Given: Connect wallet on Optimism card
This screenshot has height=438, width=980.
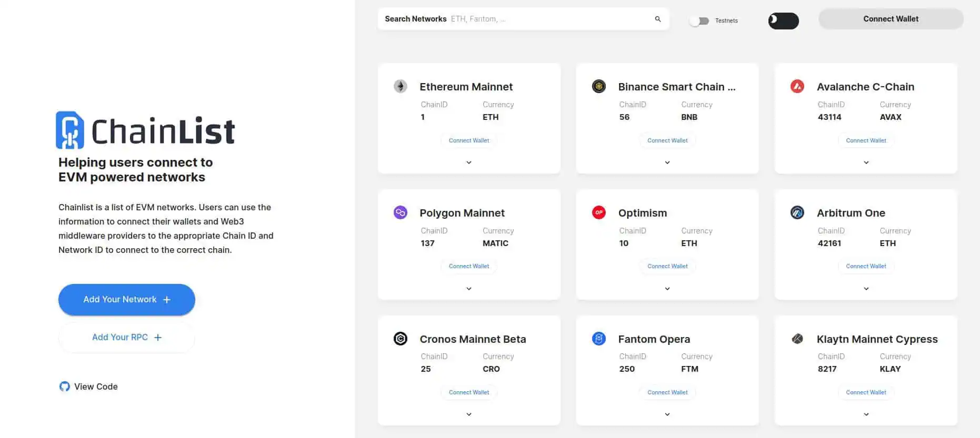Looking at the screenshot, I should tap(667, 266).
